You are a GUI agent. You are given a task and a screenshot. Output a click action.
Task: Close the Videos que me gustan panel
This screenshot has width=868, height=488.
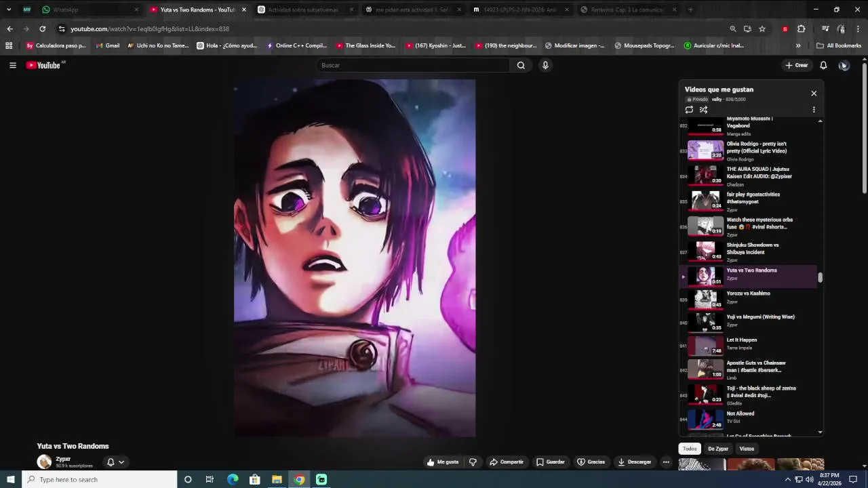(x=814, y=94)
